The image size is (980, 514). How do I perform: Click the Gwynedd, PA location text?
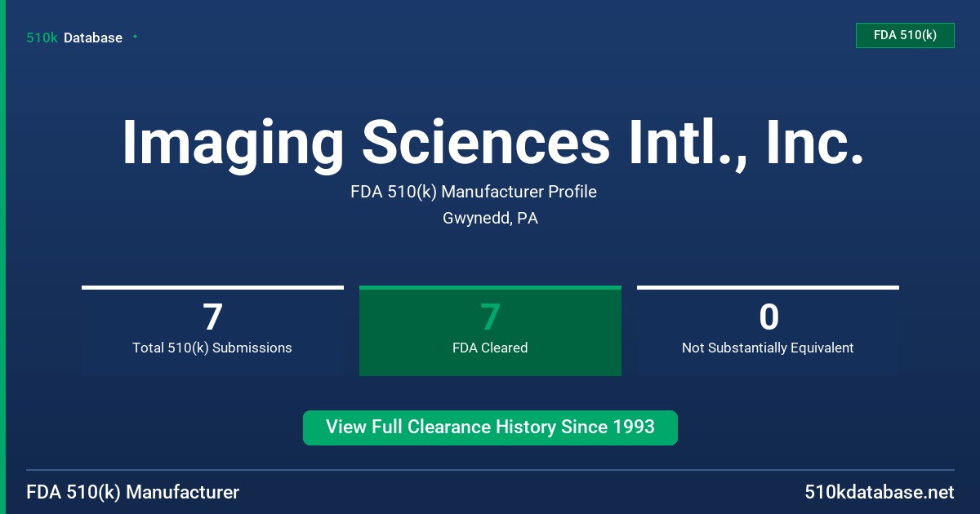[490, 219]
